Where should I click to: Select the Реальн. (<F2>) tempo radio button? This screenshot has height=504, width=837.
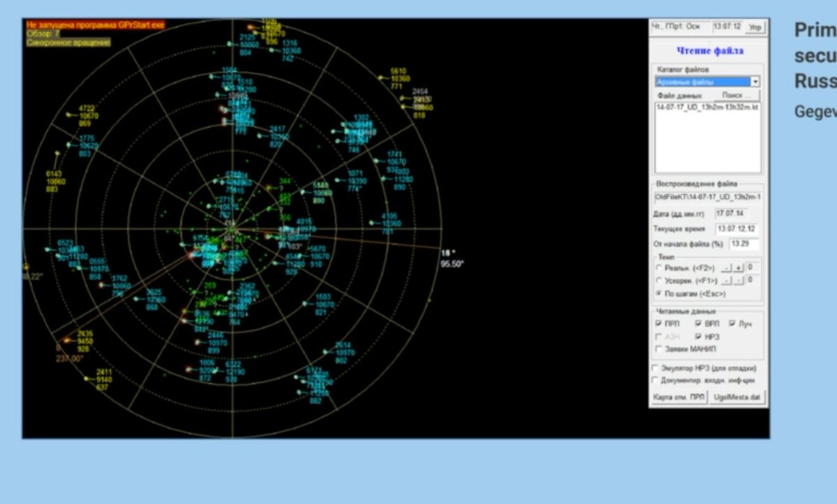[x=659, y=267]
